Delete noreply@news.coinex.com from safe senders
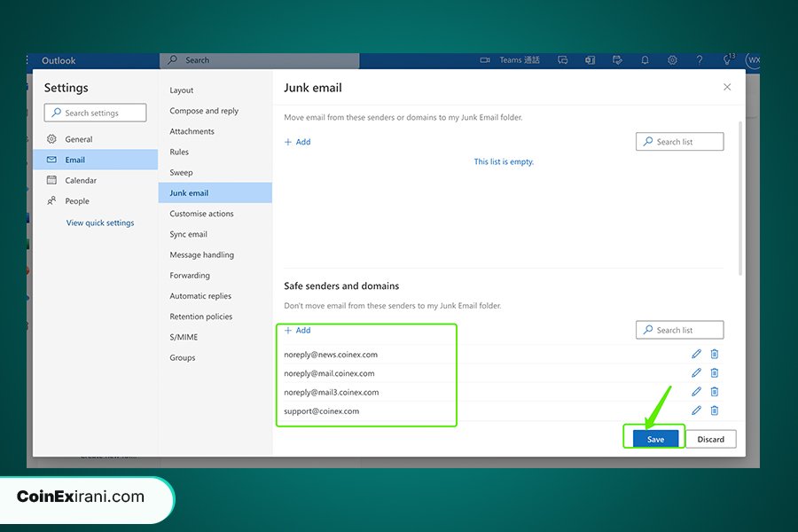 click(x=715, y=354)
